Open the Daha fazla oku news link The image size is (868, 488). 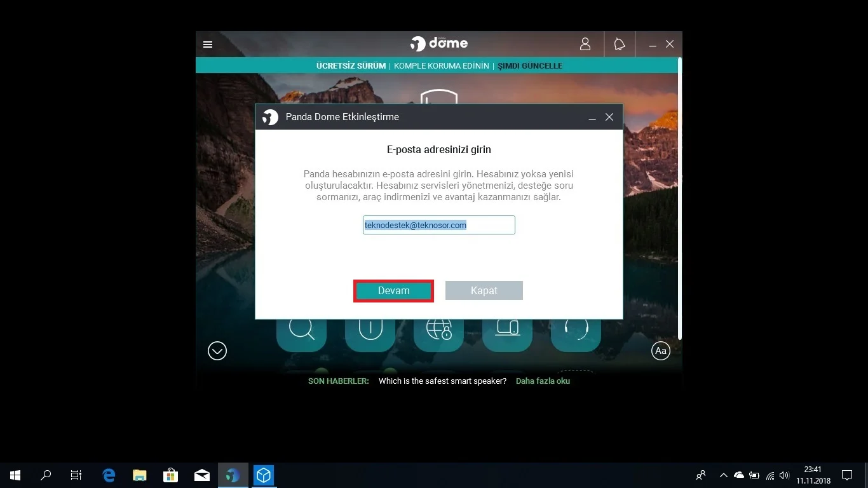(x=543, y=381)
